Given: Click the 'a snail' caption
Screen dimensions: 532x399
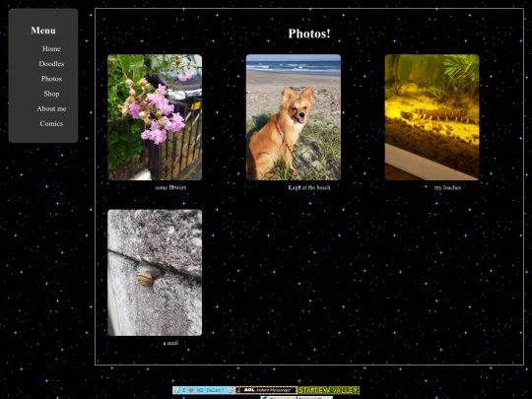Looking at the screenshot, I should click(170, 343).
